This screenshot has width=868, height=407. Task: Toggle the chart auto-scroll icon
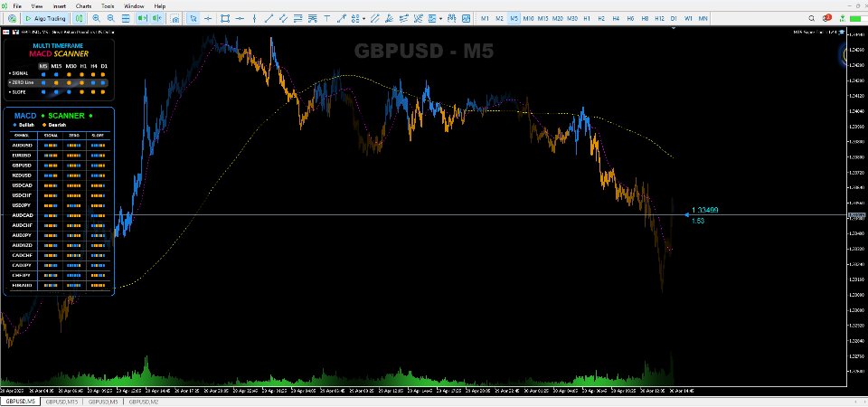(142, 18)
